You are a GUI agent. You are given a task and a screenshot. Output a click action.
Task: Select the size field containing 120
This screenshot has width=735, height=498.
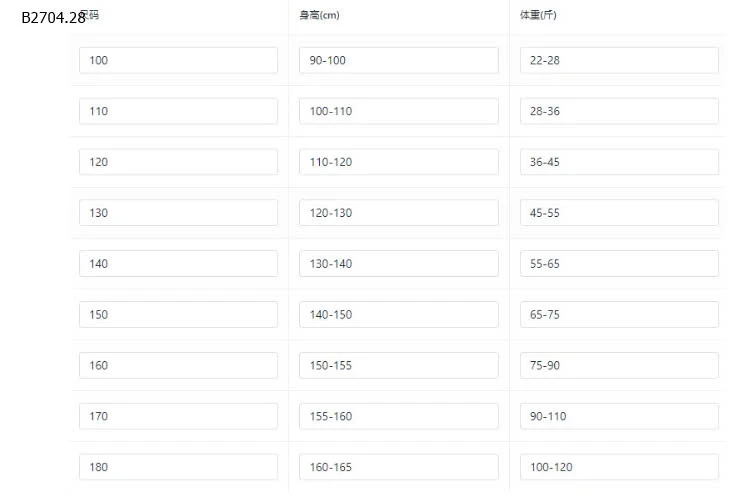pyautogui.click(x=178, y=162)
